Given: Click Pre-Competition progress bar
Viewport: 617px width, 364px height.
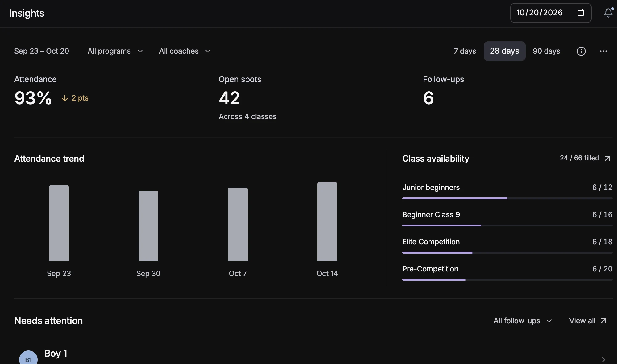Looking at the screenshot, I should click(507, 280).
